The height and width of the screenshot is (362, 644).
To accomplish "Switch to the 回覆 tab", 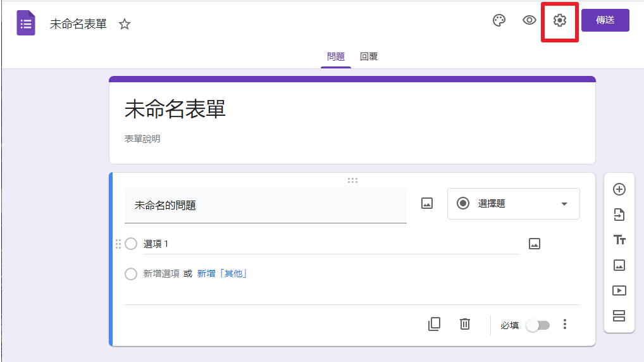I will coord(368,57).
